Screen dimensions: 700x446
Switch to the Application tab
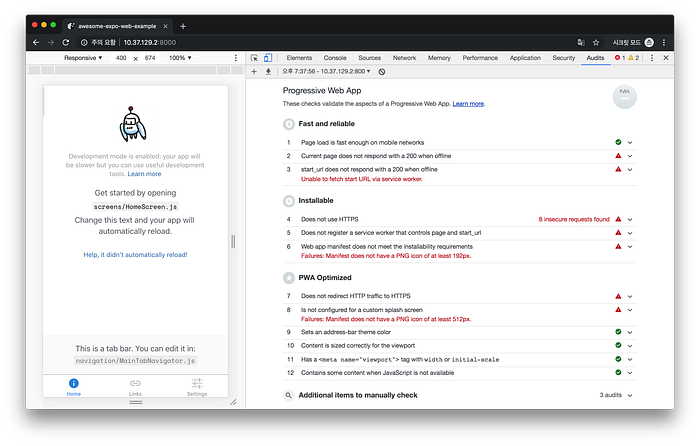click(x=525, y=58)
